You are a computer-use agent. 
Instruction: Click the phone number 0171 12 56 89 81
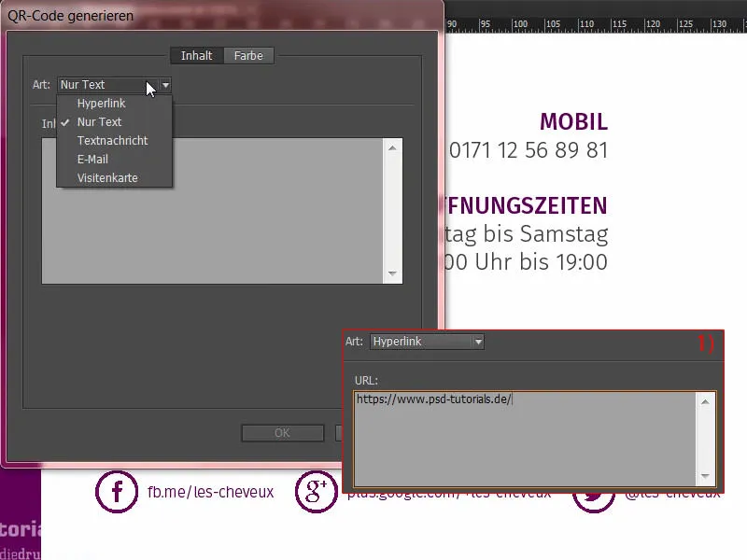tap(529, 150)
